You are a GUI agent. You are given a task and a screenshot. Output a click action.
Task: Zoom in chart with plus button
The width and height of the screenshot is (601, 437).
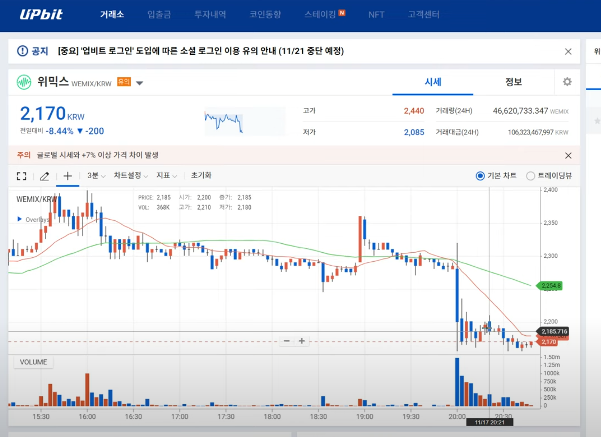coord(302,341)
